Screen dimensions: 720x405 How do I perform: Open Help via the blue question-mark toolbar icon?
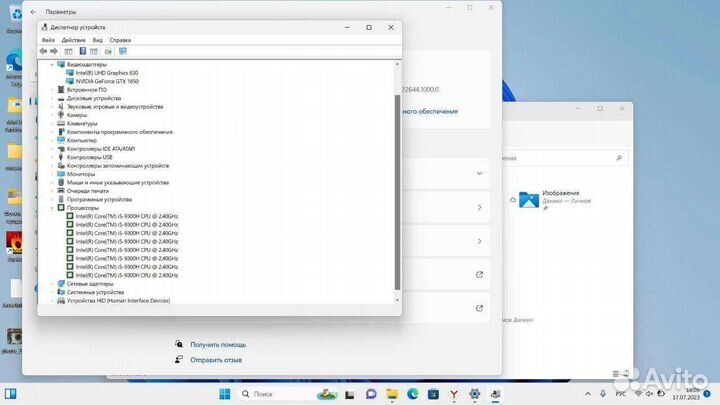(83, 51)
